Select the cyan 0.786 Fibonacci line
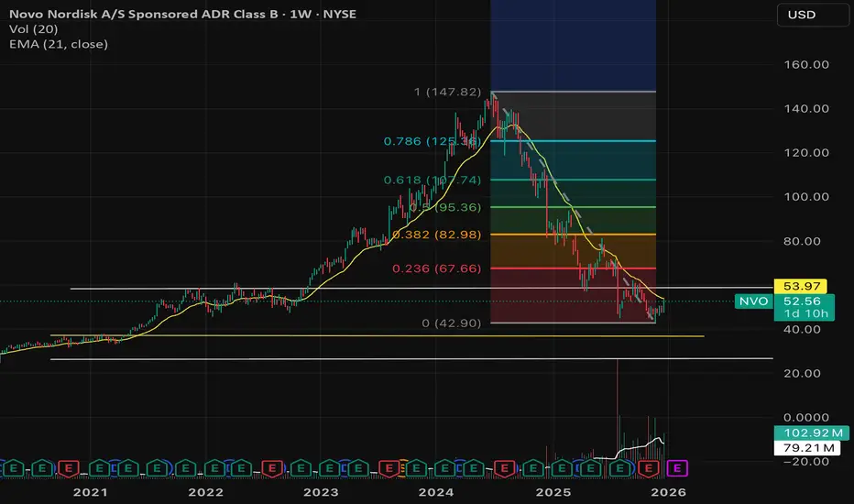This screenshot has height=504, width=854. click(573, 141)
